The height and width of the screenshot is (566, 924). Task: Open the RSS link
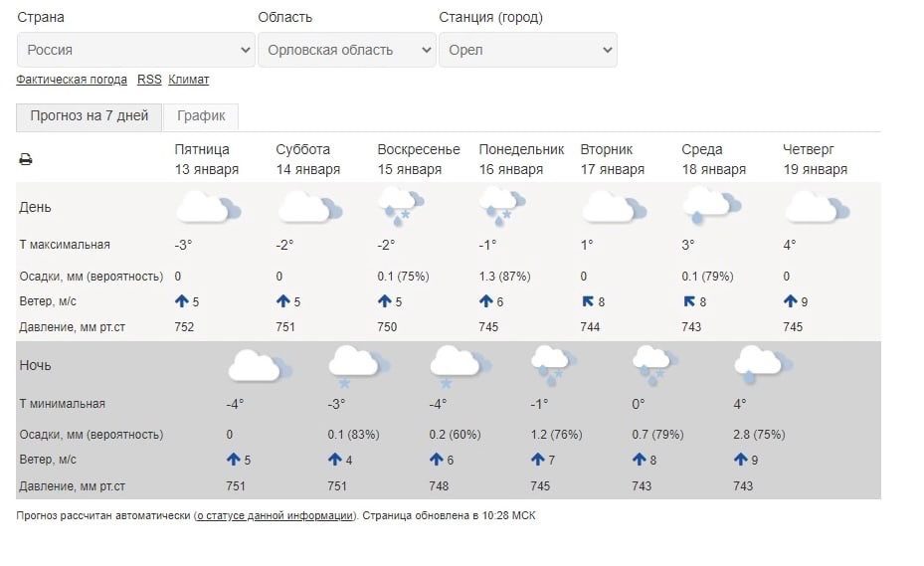[149, 80]
